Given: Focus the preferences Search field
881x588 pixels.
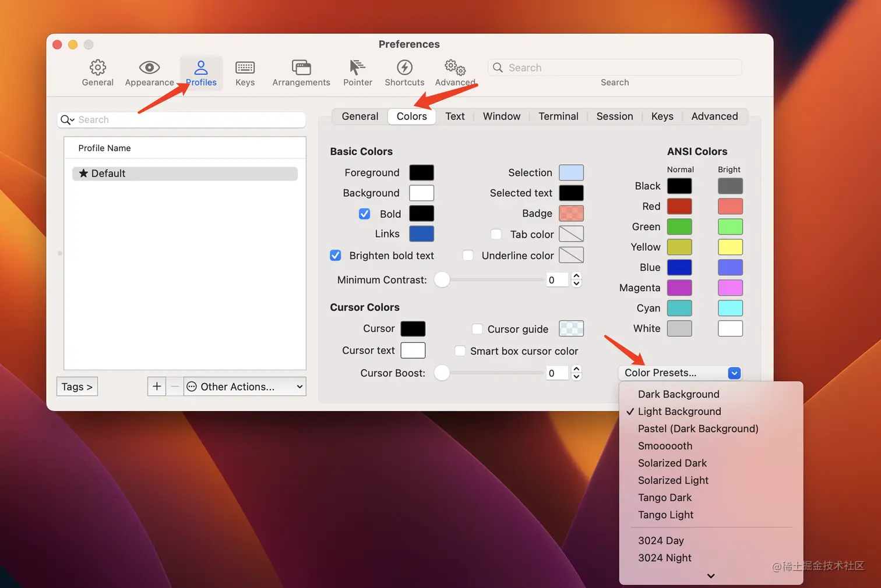Looking at the screenshot, I should pos(615,68).
